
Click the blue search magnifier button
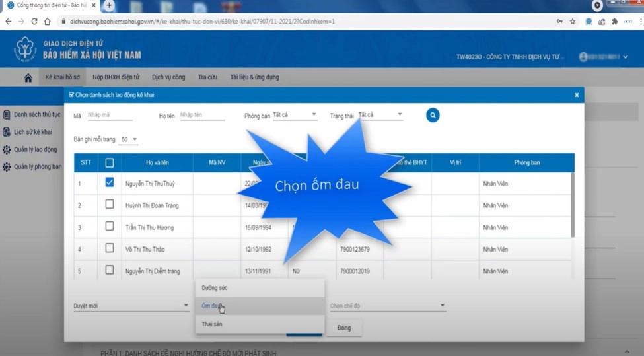[x=433, y=115]
